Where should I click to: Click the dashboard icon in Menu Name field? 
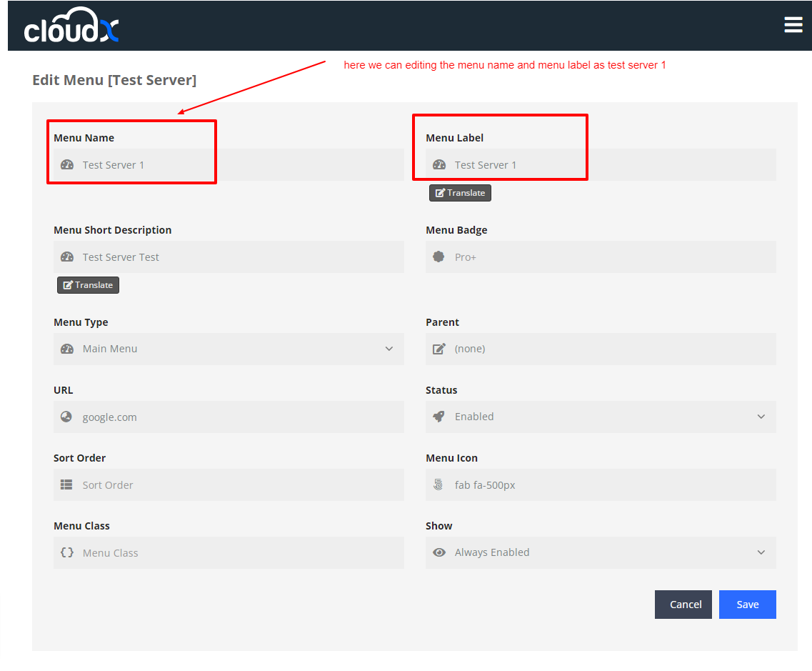[67, 164]
